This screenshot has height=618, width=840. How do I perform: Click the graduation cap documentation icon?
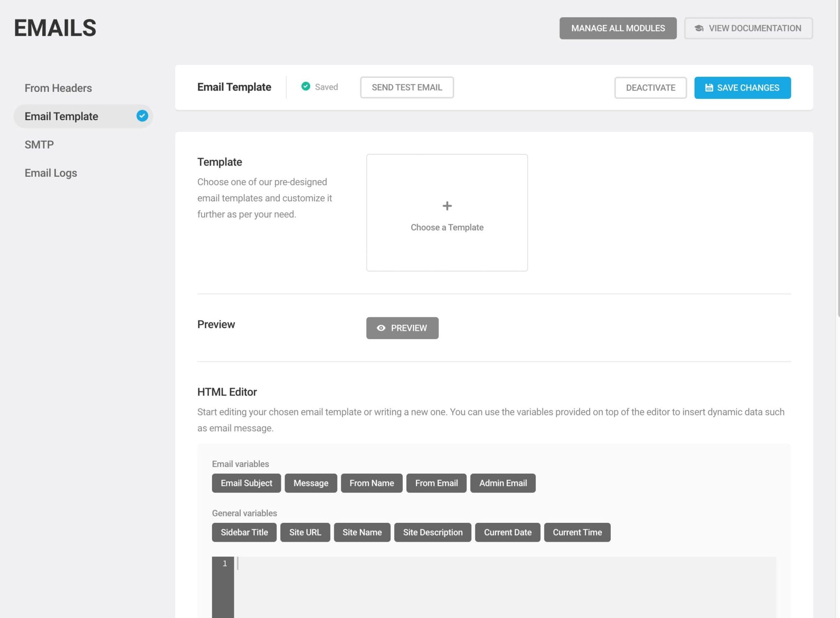(699, 28)
